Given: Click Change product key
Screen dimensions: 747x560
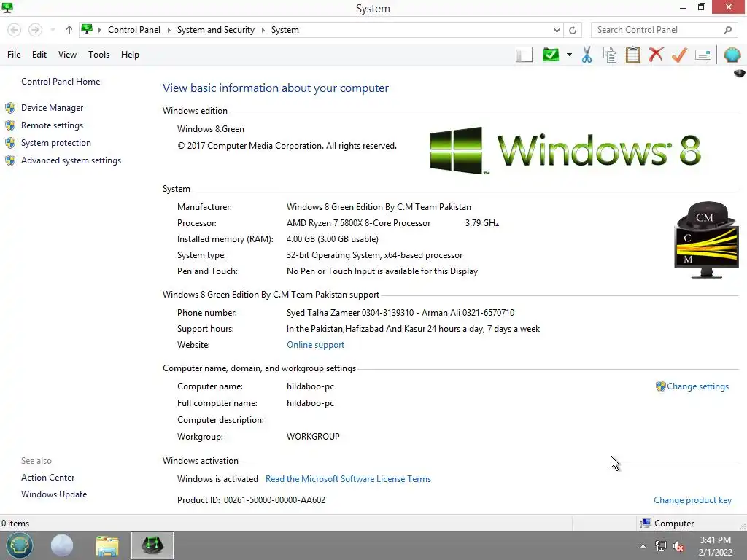Looking at the screenshot, I should tap(693, 500).
